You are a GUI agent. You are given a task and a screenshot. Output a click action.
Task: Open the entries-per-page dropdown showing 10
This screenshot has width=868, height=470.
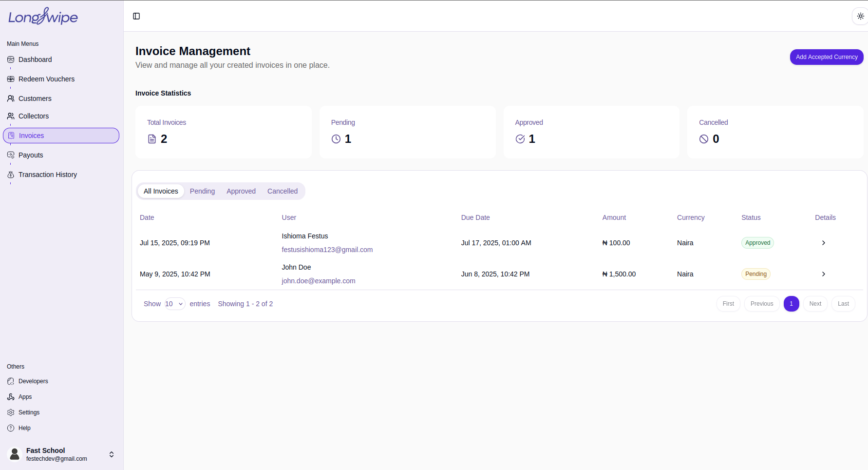point(174,304)
